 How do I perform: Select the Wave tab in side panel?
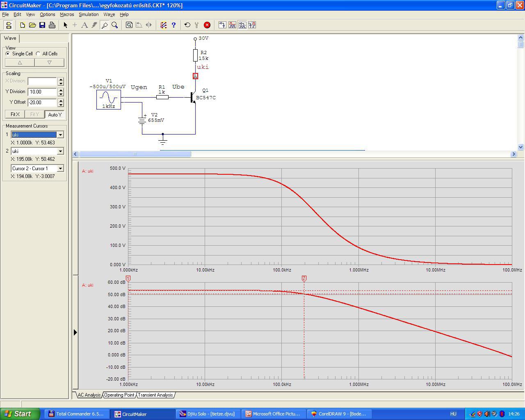tap(10, 38)
